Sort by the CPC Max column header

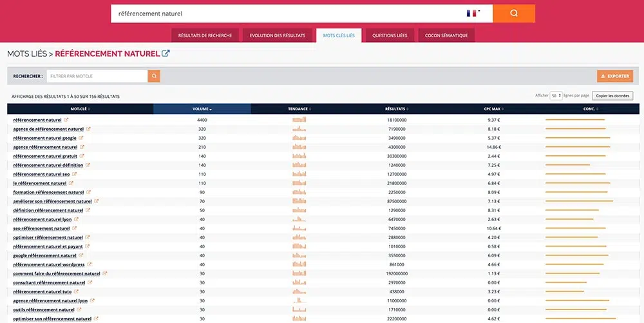click(494, 109)
